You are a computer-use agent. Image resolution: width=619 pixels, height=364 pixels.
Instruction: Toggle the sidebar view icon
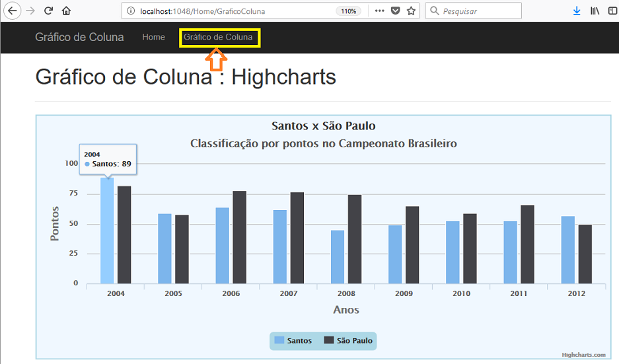tap(612, 11)
